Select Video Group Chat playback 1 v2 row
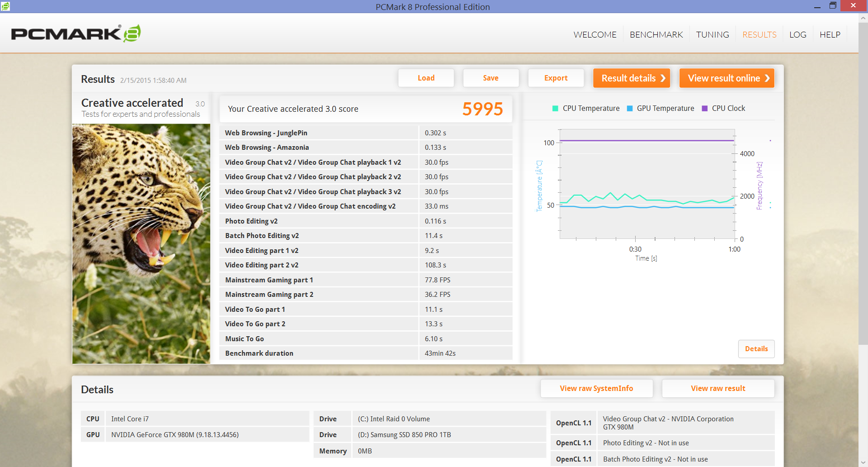The height and width of the screenshot is (467, 868). (366, 162)
